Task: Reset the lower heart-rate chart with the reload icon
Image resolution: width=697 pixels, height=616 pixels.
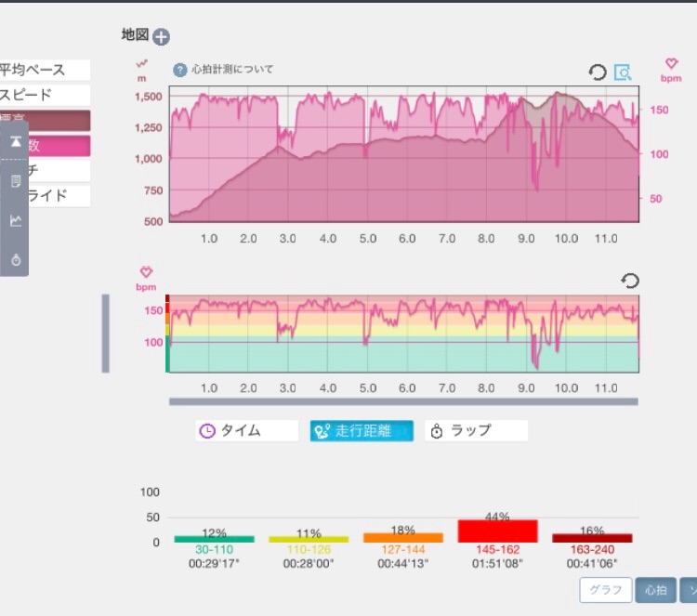Action: (630, 281)
